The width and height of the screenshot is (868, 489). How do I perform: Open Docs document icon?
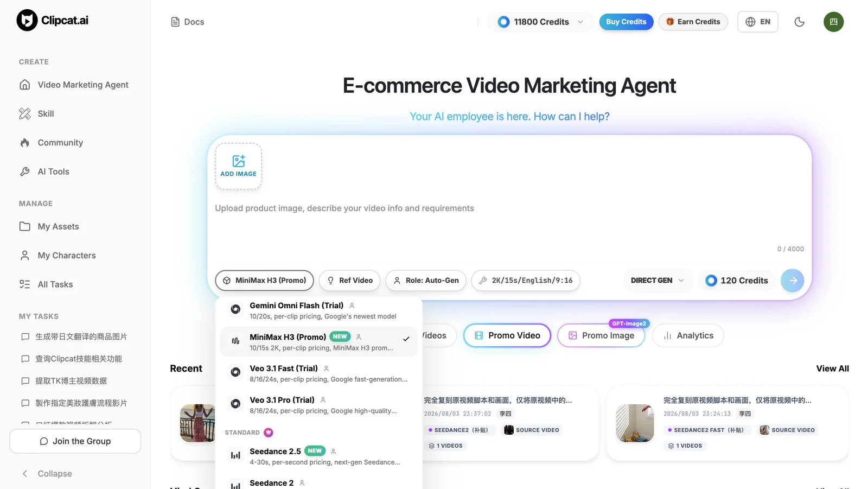pos(175,22)
